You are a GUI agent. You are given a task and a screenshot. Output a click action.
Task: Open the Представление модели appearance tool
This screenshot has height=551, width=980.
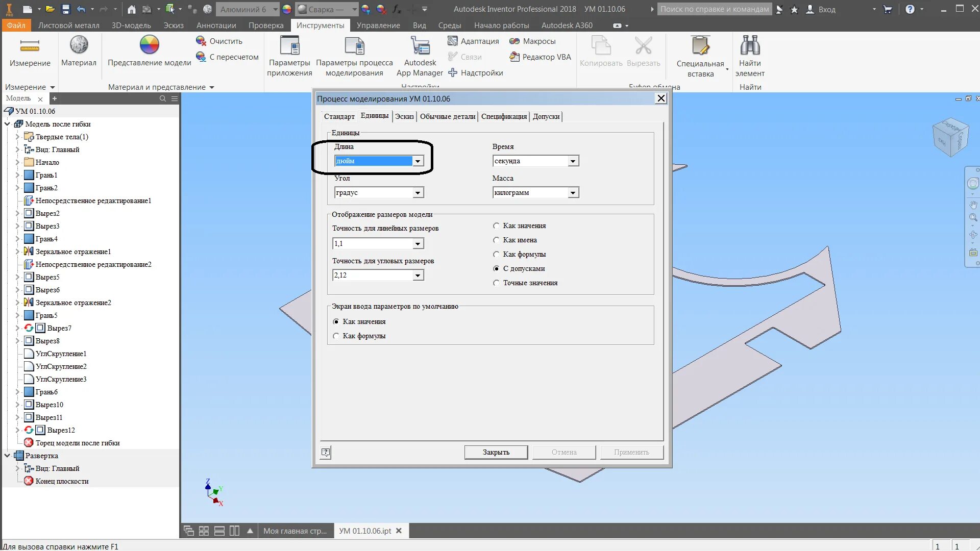point(149,52)
